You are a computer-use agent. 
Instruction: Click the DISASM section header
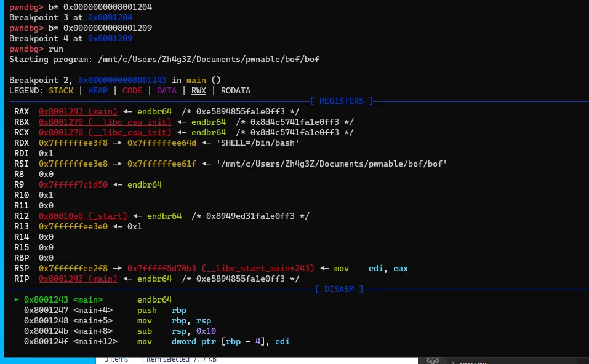point(339,289)
